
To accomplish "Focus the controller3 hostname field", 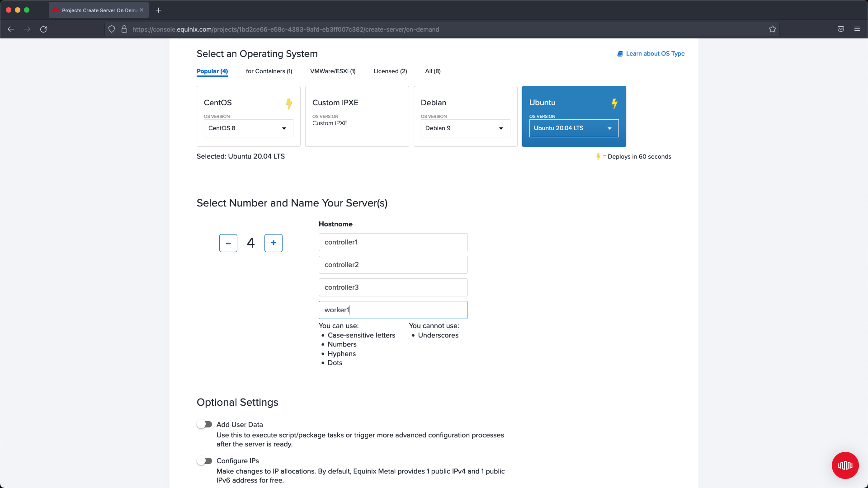I will pyautogui.click(x=393, y=287).
